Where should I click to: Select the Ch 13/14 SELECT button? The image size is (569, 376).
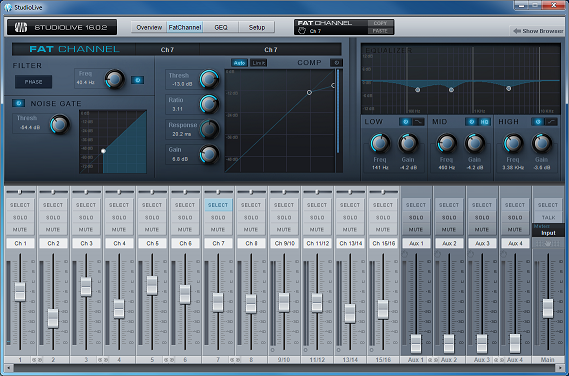pyautogui.click(x=350, y=205)
